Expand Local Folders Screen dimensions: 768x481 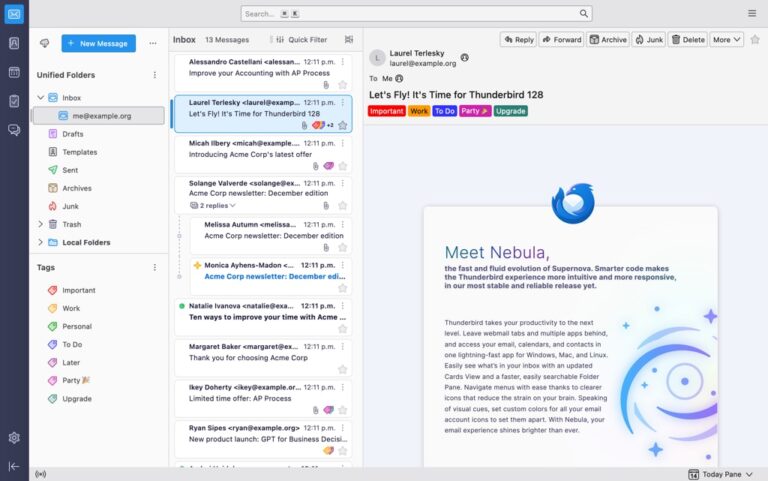click(41, 242)
